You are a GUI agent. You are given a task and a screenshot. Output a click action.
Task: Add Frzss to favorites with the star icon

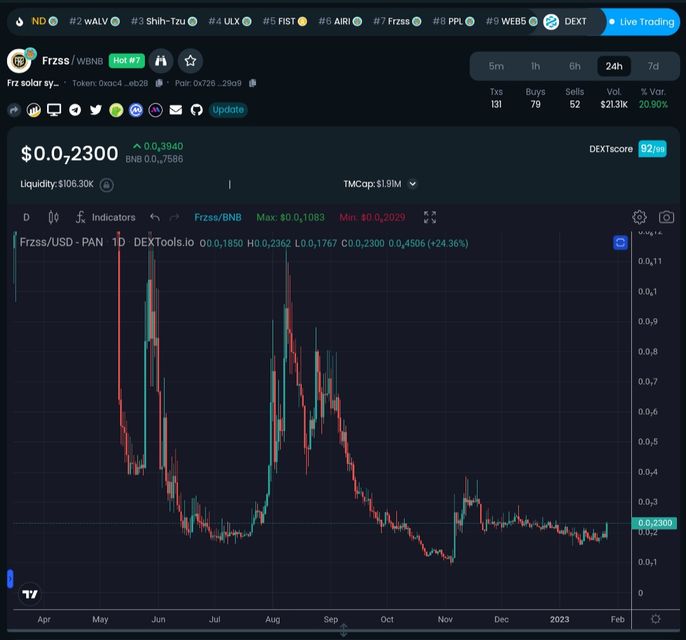click(x=190, y=61)
